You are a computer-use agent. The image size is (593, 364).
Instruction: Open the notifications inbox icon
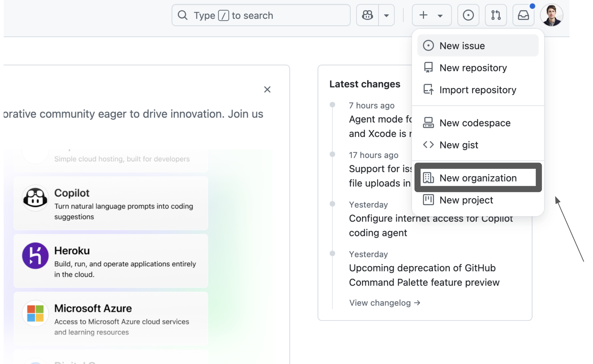coord(523,15)
